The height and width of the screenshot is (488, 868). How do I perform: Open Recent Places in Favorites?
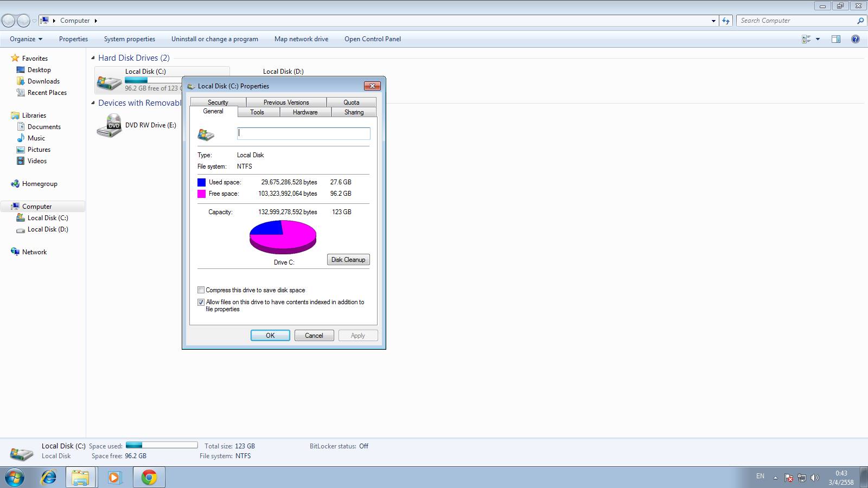[47, 93]
